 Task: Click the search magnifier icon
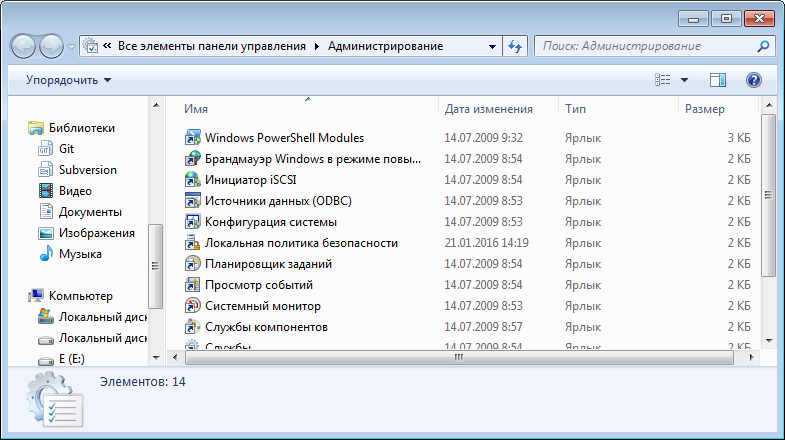[763, 46]
